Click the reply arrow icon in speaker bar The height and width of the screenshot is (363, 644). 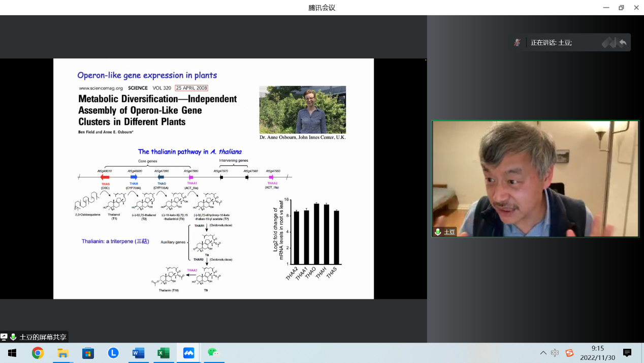(x=623, y=43)
